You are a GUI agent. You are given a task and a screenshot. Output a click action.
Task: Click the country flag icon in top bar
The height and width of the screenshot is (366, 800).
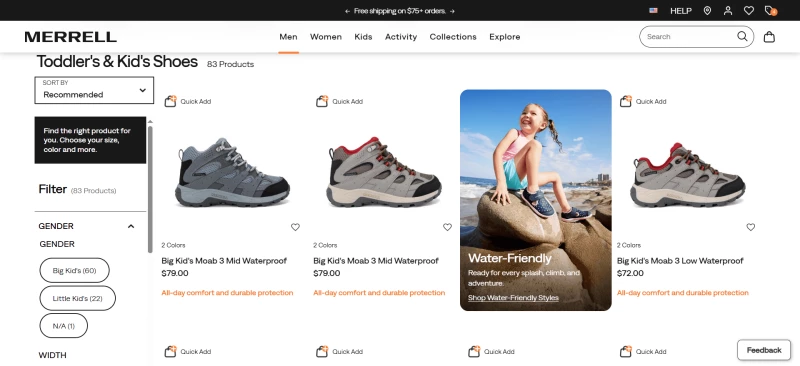(653, 10)
